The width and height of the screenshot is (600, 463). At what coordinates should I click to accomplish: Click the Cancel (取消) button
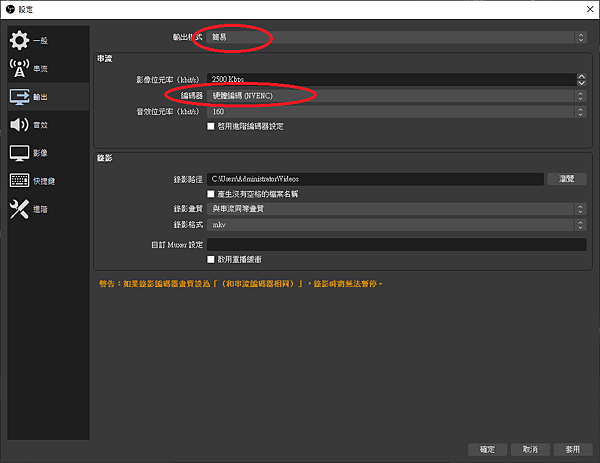point(530,449)
